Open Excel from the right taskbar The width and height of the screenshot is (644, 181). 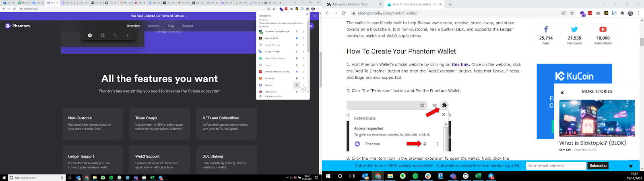point(478,176)
